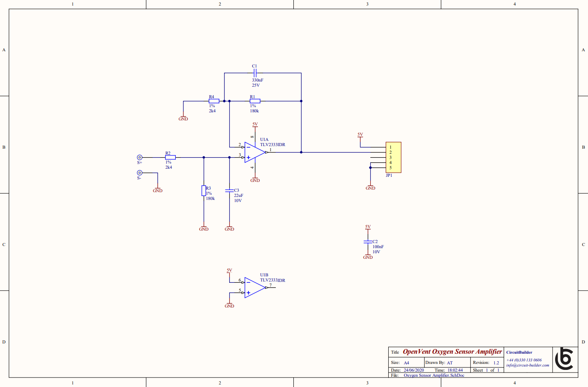Select the S- input terminal
Viewport: 588px width, 387px height.
(x=139, y=172)
